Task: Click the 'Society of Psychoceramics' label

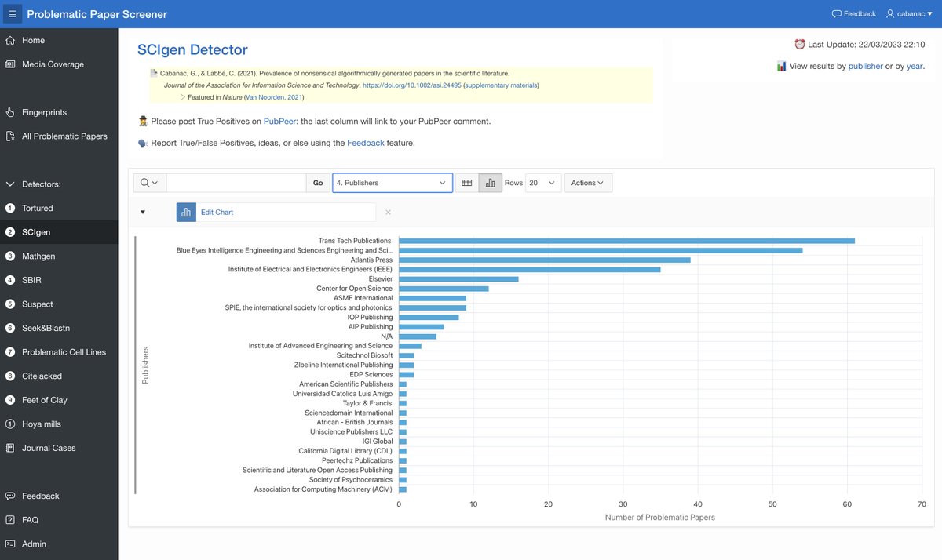Action: tap(351, 480)
